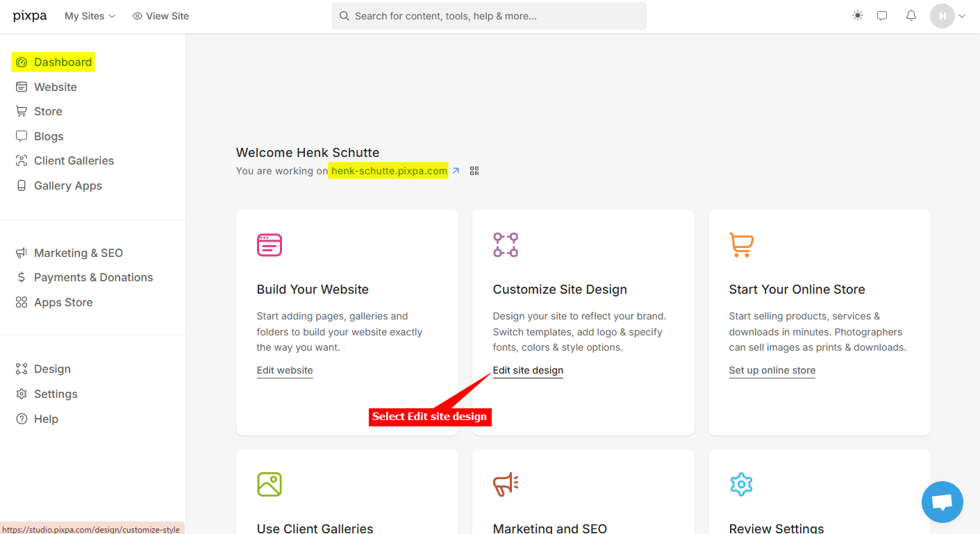The width and height of the screenshot is (980, 534).
Task: Open Client Galleries in the sidebar
Action: coord(74,160)
